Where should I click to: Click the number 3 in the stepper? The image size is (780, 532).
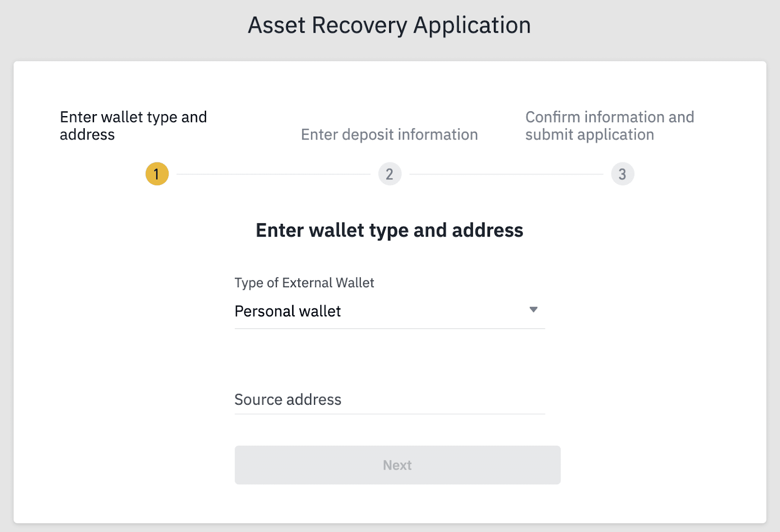tap(623, 174)
